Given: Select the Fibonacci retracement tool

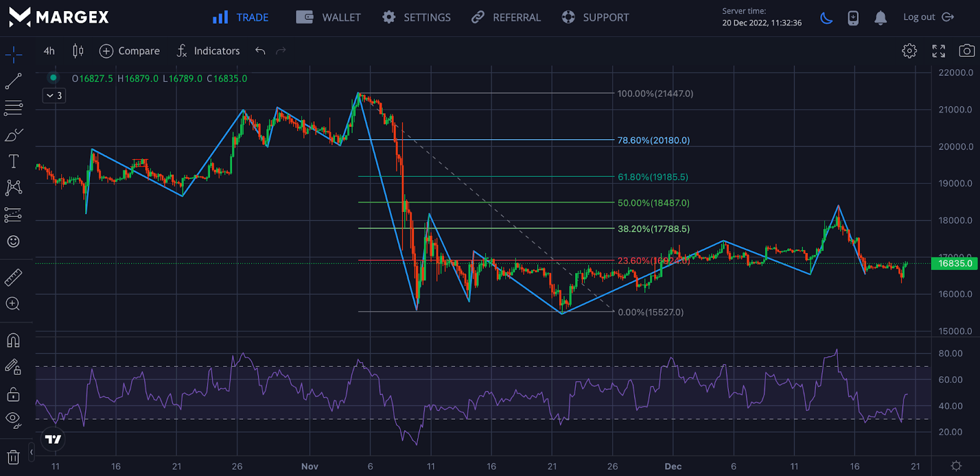Looking at the screenshot, I should click(x=13, y=108).
